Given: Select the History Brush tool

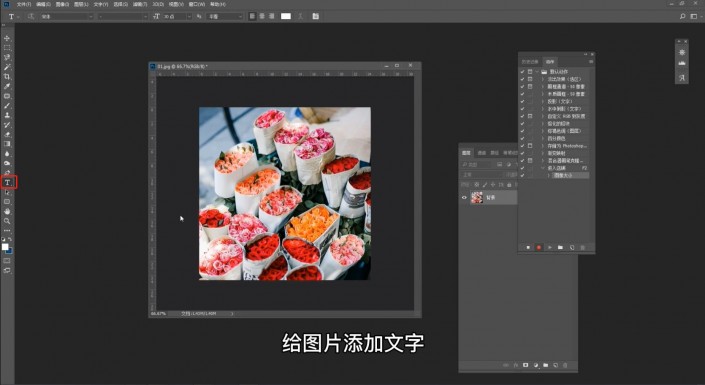Looking at the screenshot, I should click(x=7, y=125).
